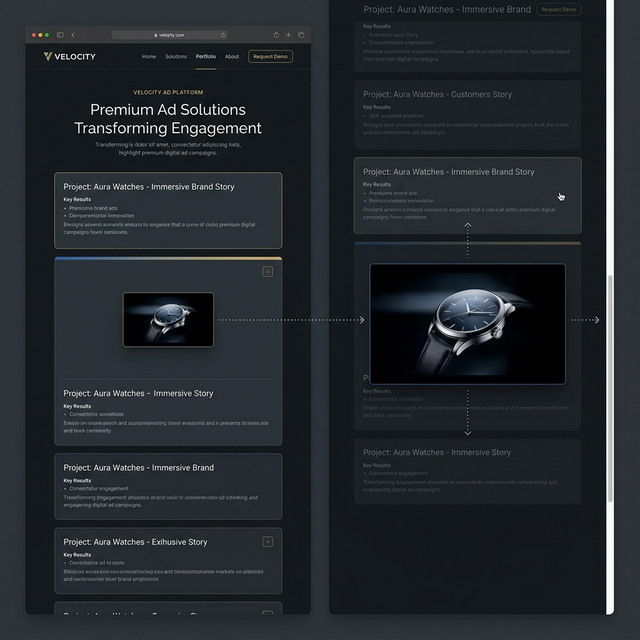Screen dimensions: 640x640
Task: Select the Solutions nav item
Action: [x=176, y=57]
